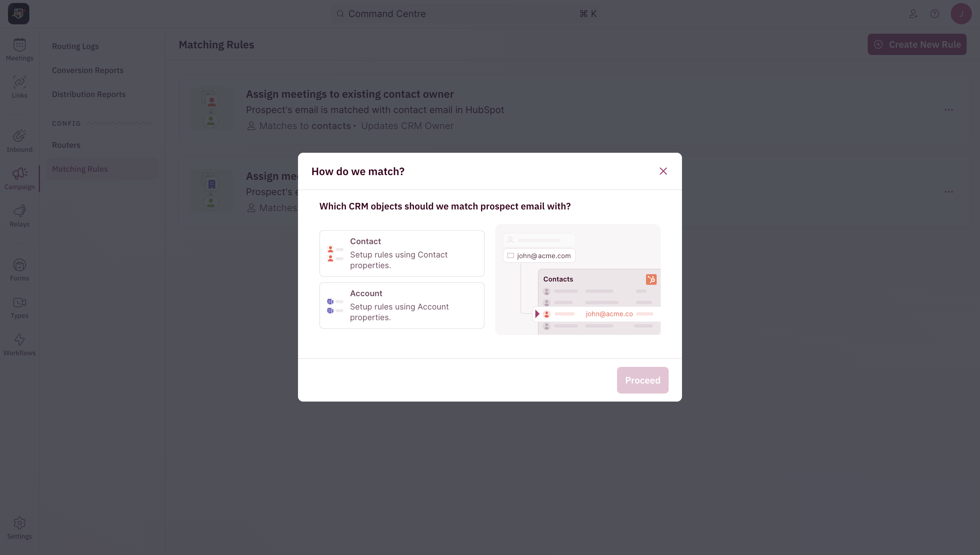980x555 pixels.
Task: Go to Inbound in the sidebar
Action: [x=19, y=141]
